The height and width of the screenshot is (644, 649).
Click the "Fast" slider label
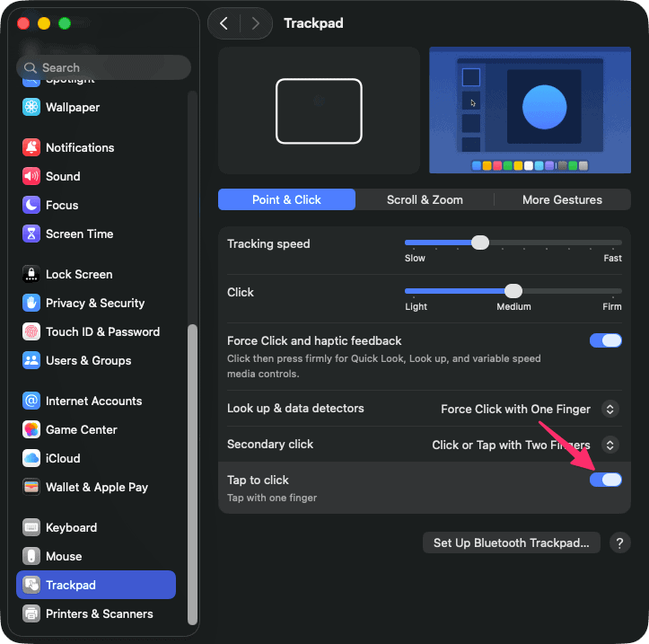coord(612,258)
